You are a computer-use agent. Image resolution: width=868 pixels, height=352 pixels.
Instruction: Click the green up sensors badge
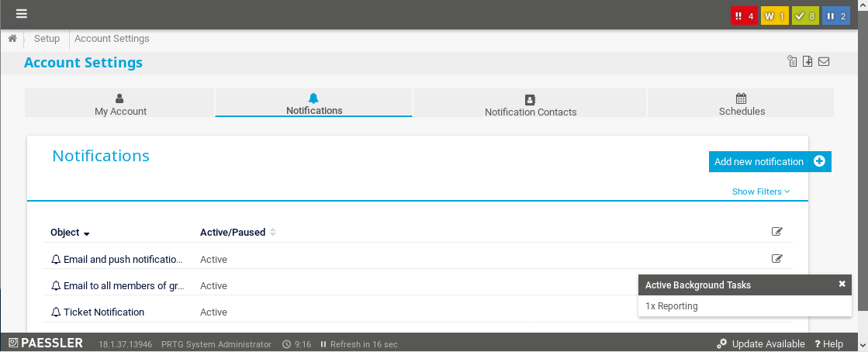[804, 16]
